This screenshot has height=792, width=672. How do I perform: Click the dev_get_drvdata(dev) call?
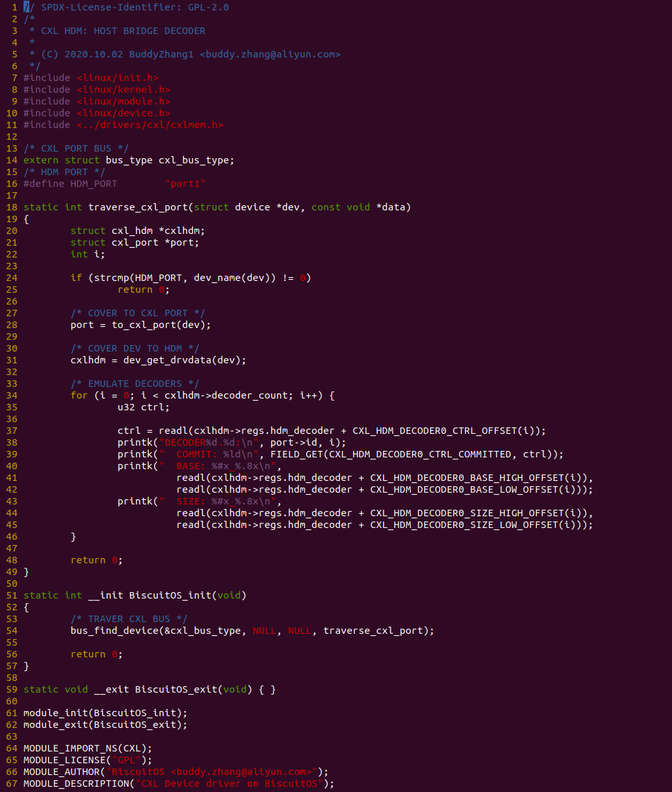[x=184, y=360]
